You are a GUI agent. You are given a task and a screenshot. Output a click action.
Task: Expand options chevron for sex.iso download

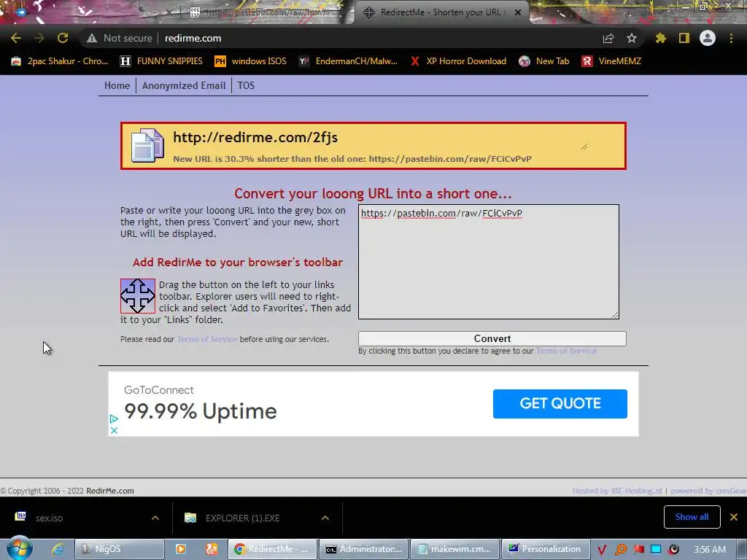pyautogui.click(x=155, y=518)
